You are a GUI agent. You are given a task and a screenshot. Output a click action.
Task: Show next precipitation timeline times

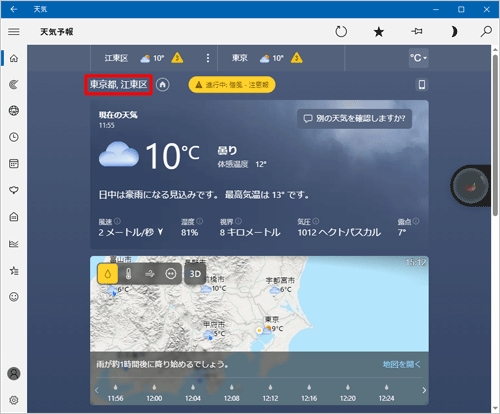424,390
